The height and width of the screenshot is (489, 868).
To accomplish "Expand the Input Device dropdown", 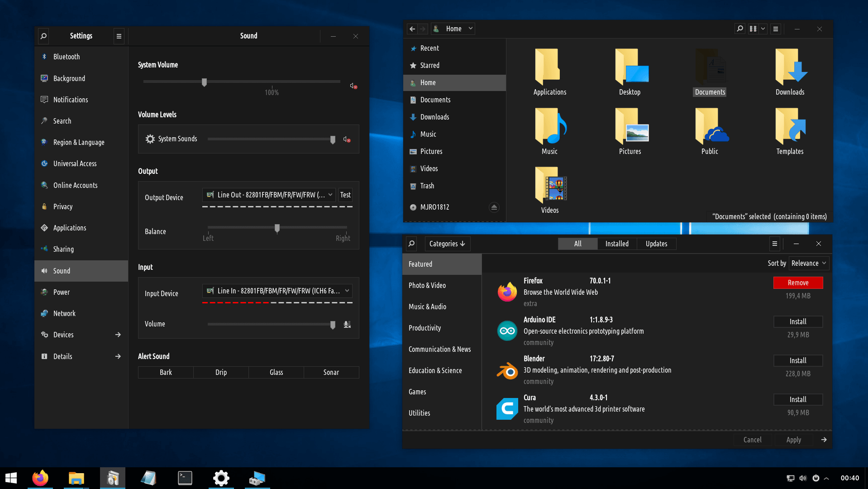I will [x=277, y=291].
